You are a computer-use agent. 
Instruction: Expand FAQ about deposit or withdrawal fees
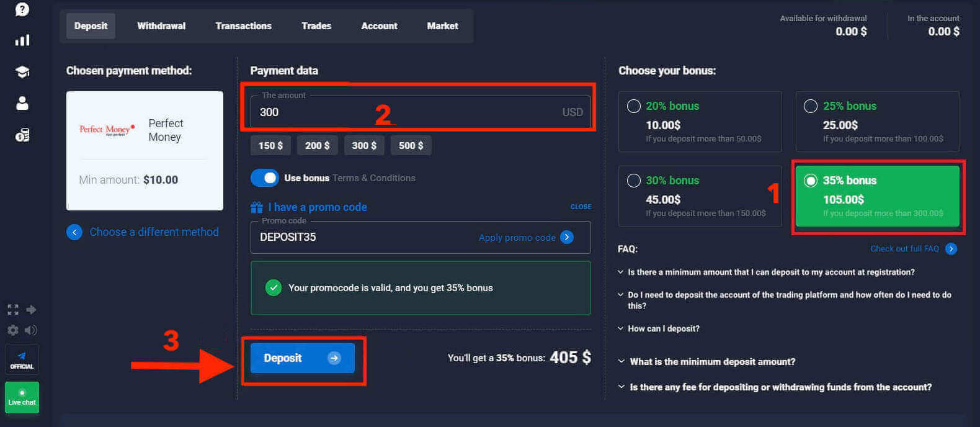pos(780,387)
